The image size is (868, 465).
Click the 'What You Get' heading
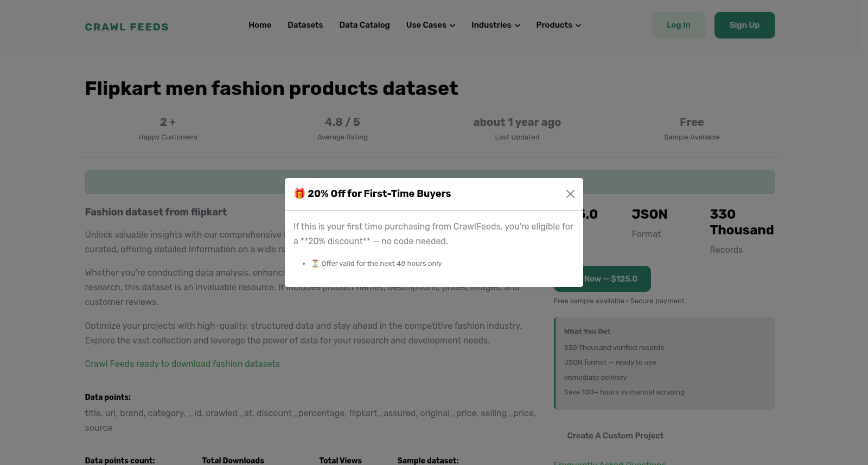587,332
